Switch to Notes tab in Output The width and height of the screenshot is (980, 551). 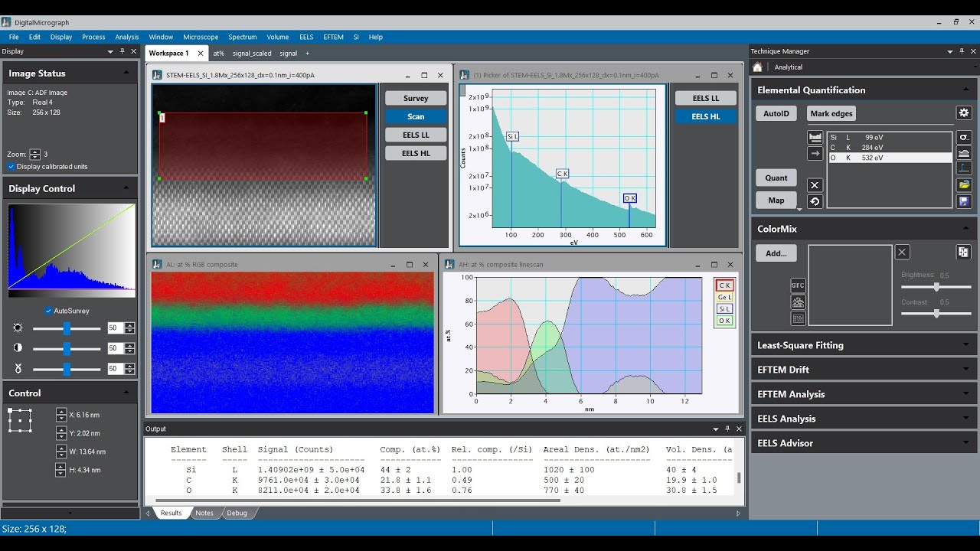204,513
